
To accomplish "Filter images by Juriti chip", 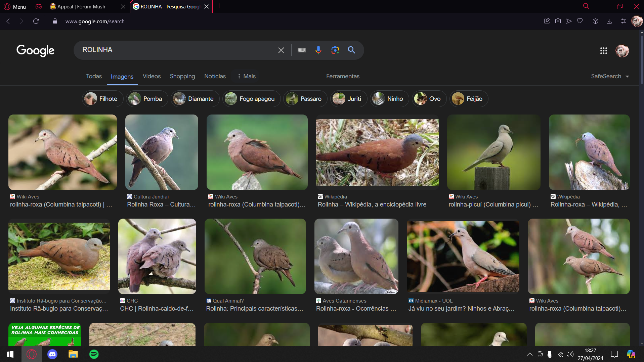I will (x=349, y=99).
